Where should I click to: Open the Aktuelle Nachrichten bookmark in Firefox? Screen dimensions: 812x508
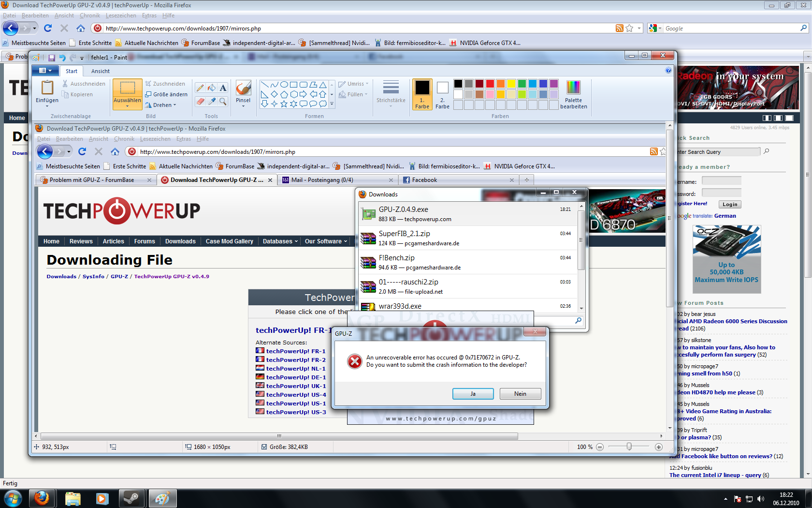coord(146,43)
